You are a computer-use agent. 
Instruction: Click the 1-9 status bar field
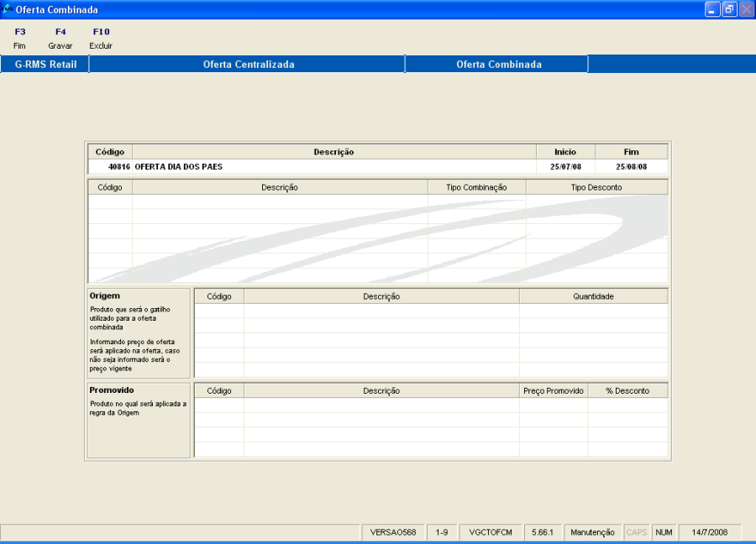click(442, 532)
